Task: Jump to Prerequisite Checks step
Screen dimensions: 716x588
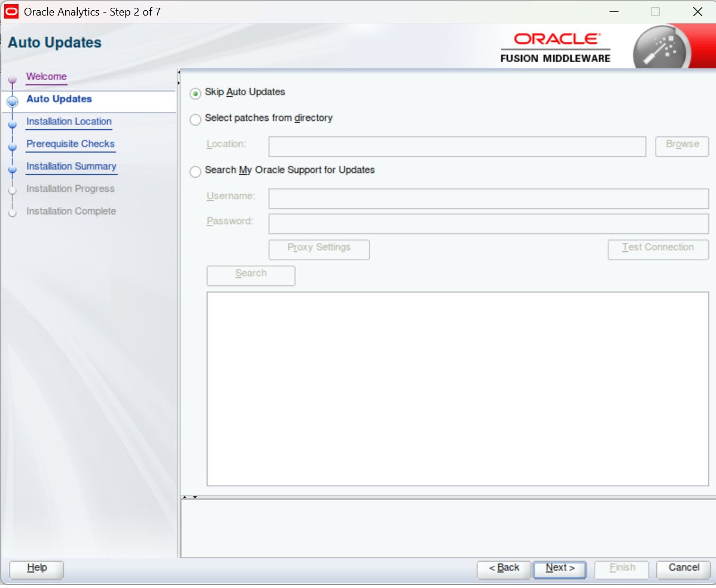Action: click(71, 144)
